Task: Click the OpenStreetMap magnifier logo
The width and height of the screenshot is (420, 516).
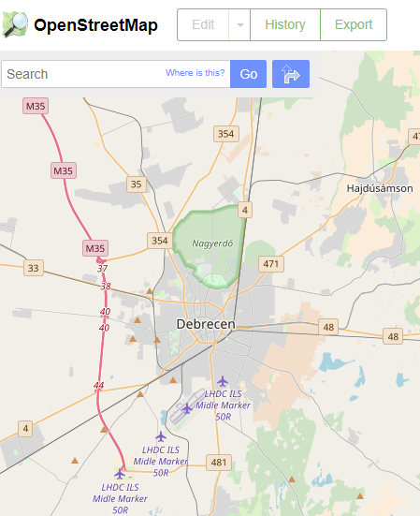Action: coord(15,24)
